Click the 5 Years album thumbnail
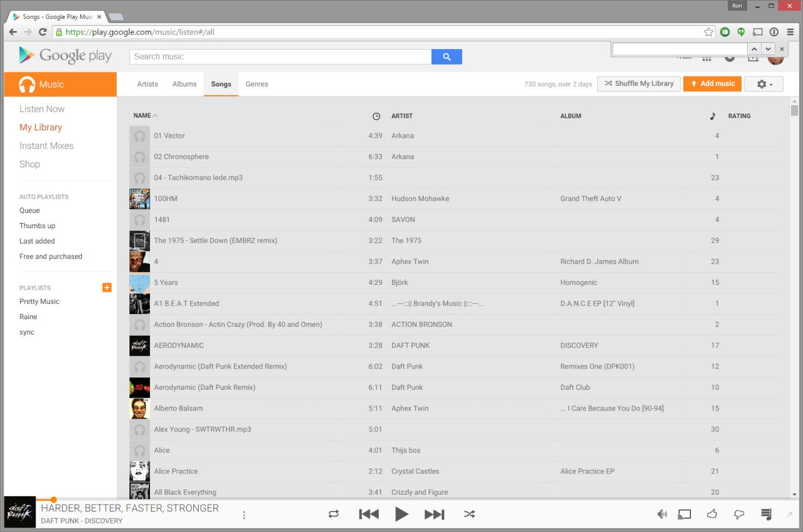The image size is (803, 532). 139,283
